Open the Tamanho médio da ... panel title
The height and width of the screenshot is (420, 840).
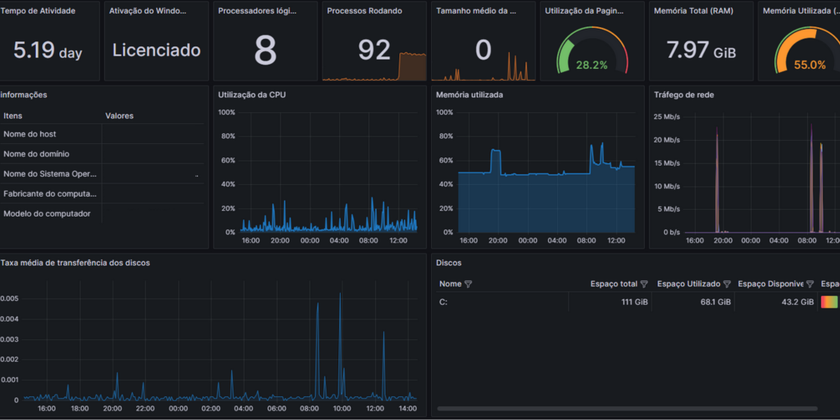point(476,11)
